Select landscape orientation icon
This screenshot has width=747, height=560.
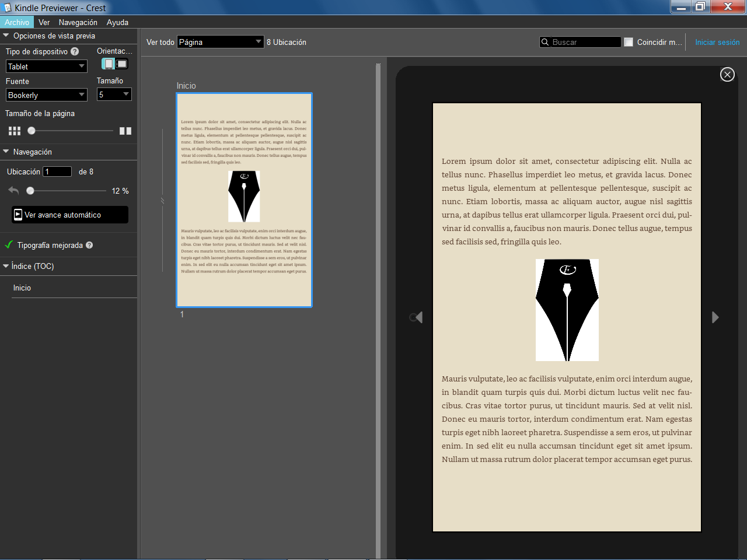tap(122, 64)
